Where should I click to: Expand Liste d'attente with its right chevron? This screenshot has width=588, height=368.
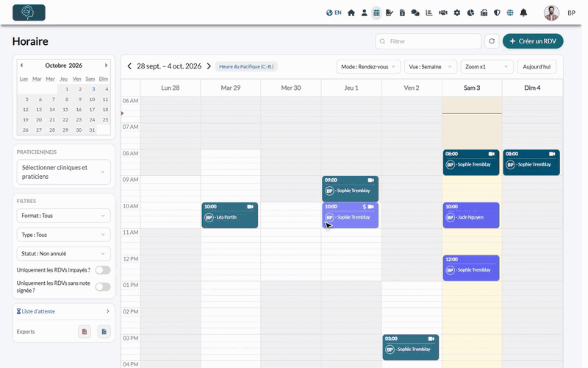pos(107,311)
